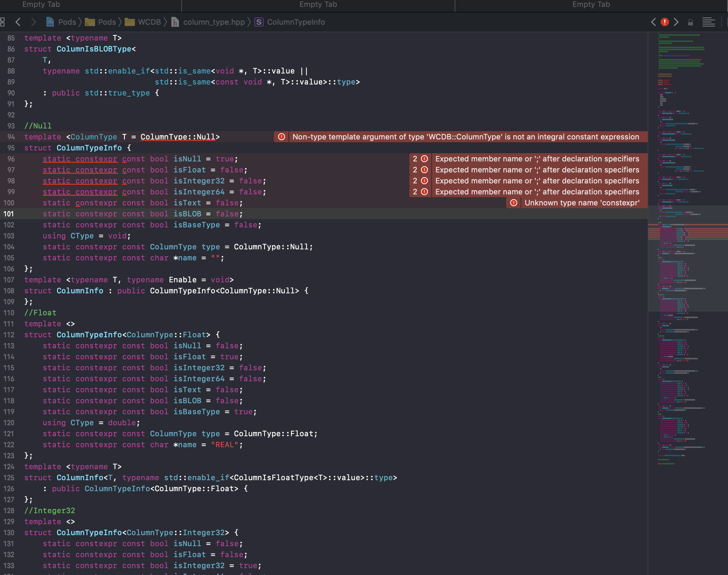Select the first Empty Tab
The width and height of the screenshot is (728, 575).
click(41, 4)
